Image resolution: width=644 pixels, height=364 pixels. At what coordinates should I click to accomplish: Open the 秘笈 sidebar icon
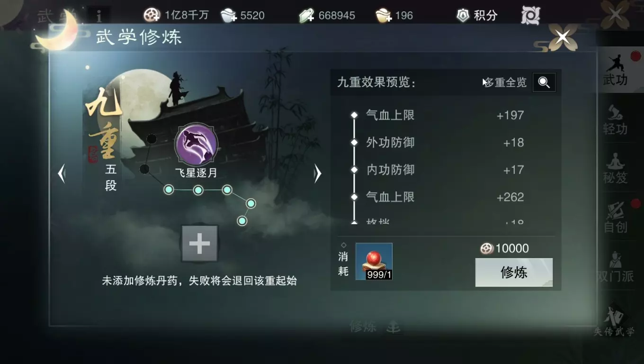(x=616, y=168)
